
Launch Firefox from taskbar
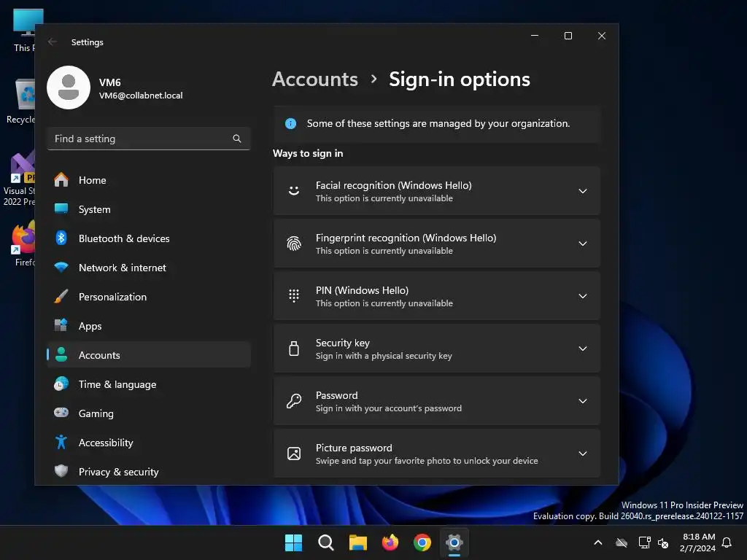tap(390, 542)
